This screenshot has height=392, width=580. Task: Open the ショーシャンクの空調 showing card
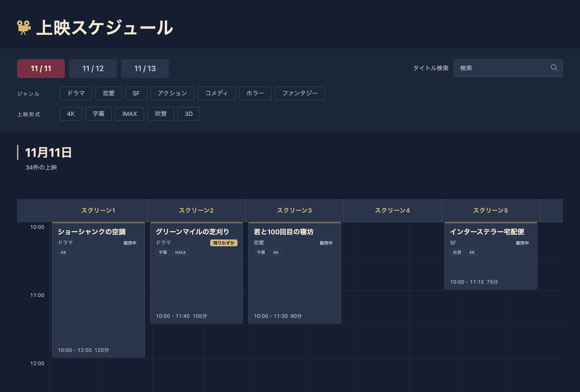pyautogui.click(x=98, y=290)
